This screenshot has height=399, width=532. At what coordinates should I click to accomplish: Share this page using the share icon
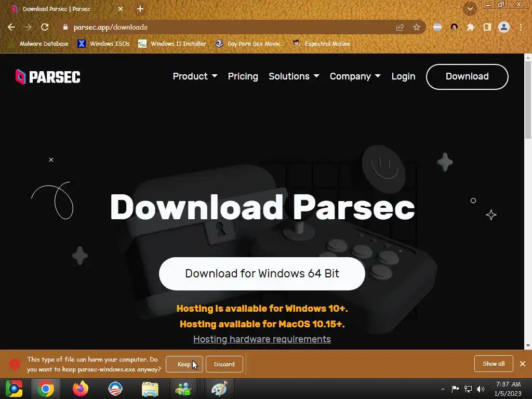400,27
